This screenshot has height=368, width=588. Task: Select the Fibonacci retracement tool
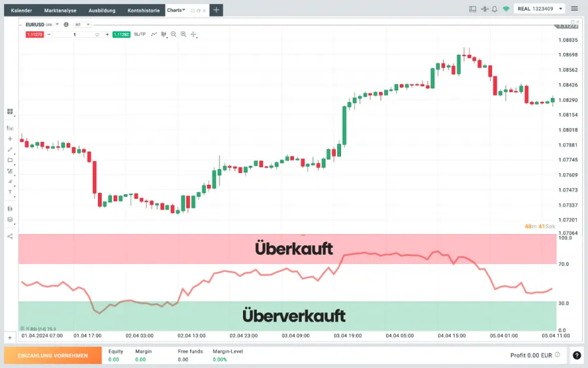click(10, 171)
